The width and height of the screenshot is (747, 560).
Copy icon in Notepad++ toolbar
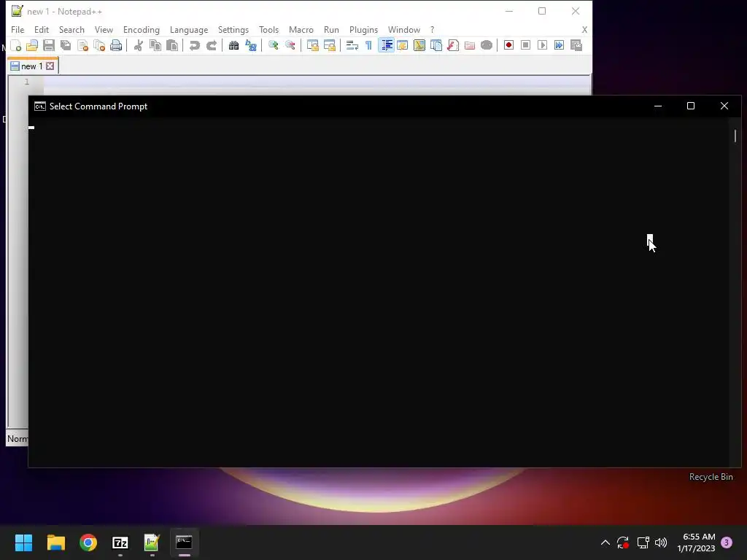[x=155, y=45]
